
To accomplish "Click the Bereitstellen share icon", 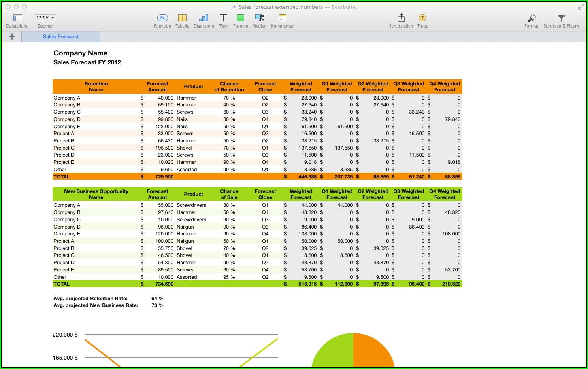I will click(401, 18).
